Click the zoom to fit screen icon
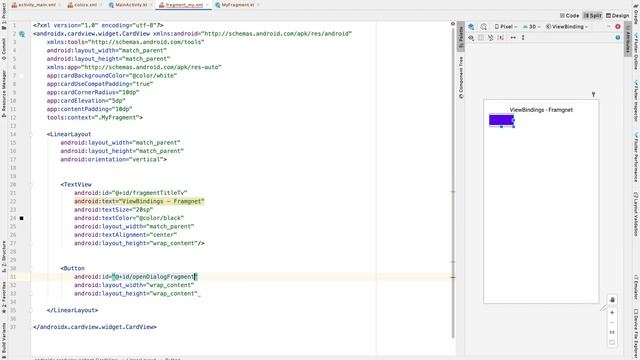640x360 pixels. (612, 342)
